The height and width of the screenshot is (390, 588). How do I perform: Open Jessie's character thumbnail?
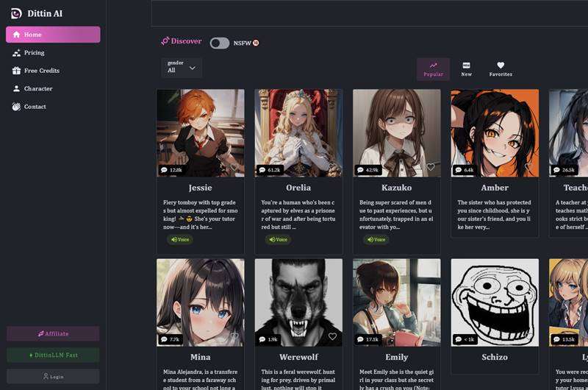[200, 133]
